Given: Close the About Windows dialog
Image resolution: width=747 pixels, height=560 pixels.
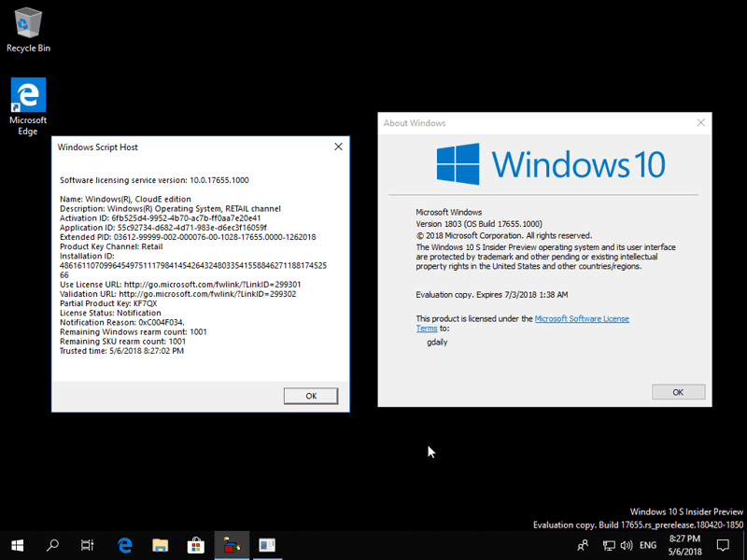Looking at the screenshot, I should (x=701, y=123).
